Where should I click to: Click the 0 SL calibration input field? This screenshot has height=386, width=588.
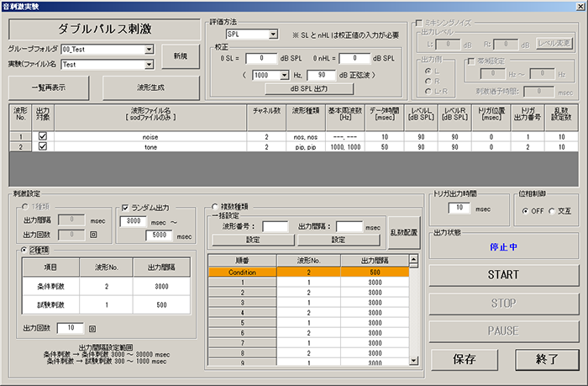pyautogui.click(x=261, y=58)
